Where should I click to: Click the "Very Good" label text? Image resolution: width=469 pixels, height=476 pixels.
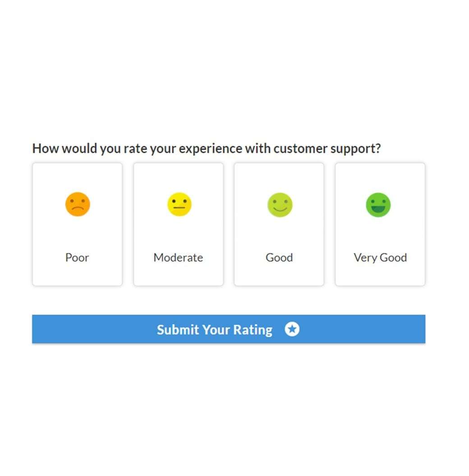[x=380, y=258]
